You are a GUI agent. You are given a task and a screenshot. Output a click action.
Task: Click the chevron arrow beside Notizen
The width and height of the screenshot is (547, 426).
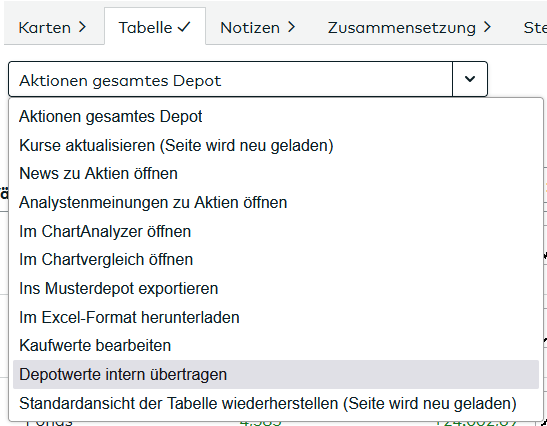point(291,27)
